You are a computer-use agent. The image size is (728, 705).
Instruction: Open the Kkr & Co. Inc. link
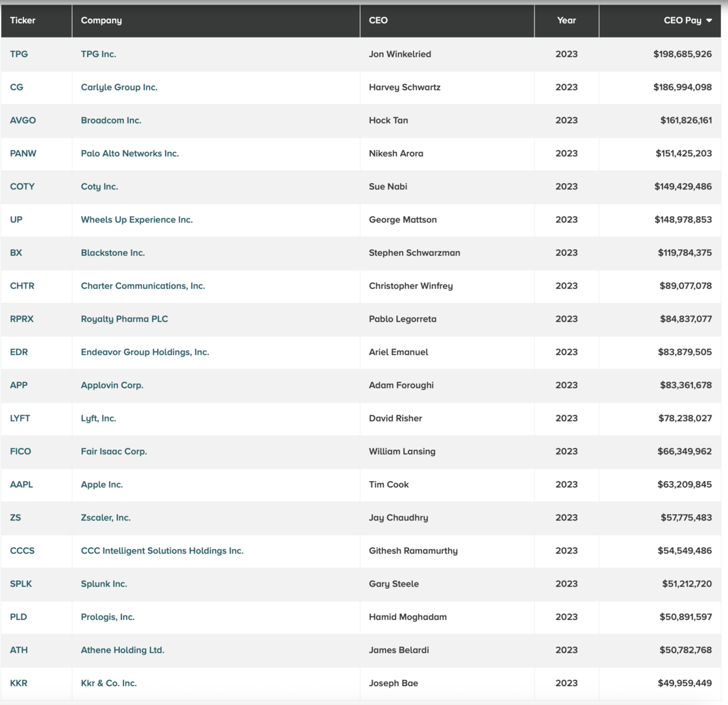(x=108, y=683)
